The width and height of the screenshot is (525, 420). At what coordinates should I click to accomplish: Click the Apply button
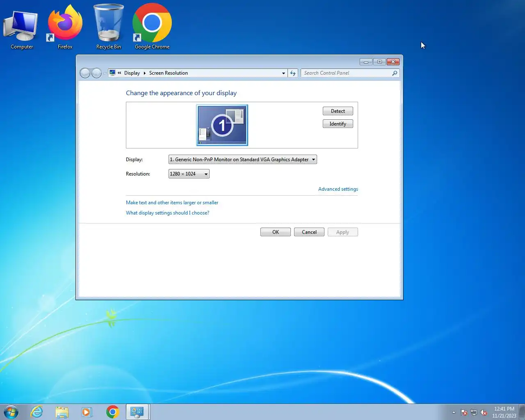343,232
